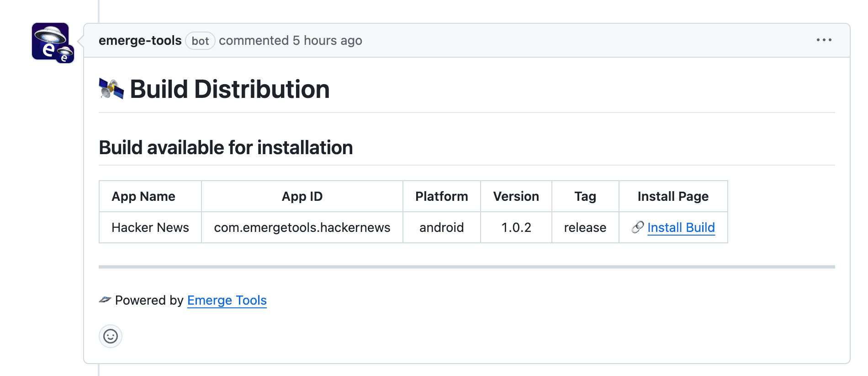Click the '5 hours ago' comment timestamp
Screen dimensions: 868x376
pos(327,41)
